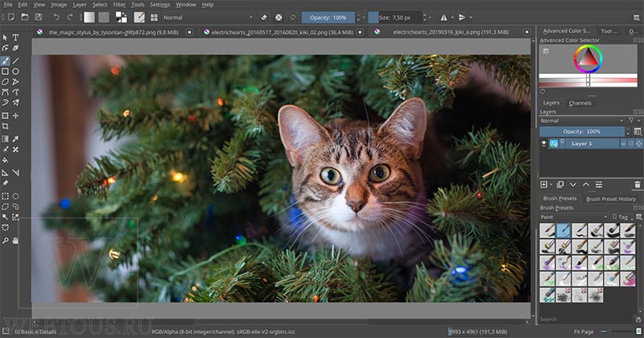Save the document with the floppy icon
The height and width of the screenshot is (338, 644).
[39, 17]
